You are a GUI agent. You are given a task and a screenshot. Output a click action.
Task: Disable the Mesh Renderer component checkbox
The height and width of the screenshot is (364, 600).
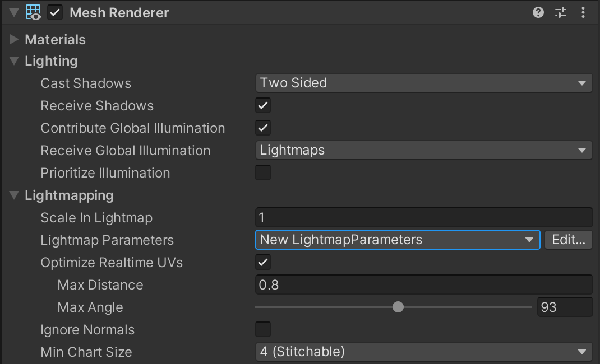click(x=55, y=13)
